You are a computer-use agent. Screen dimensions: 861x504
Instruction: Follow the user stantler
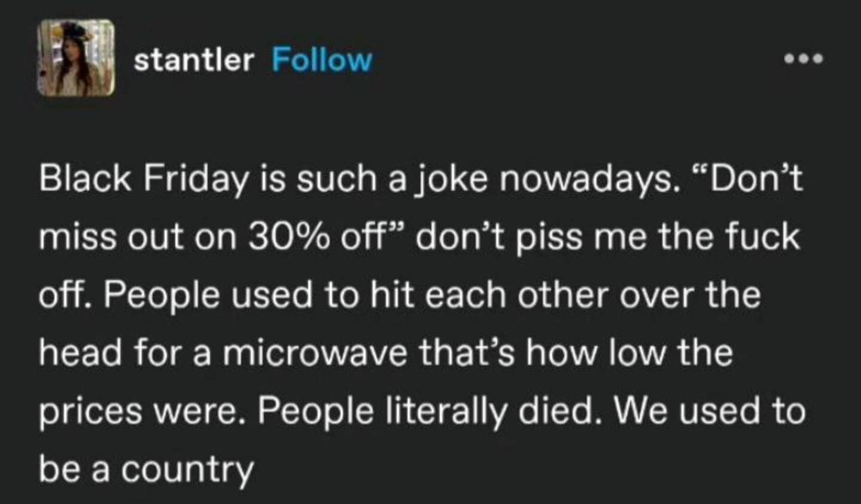click(322, 60)
